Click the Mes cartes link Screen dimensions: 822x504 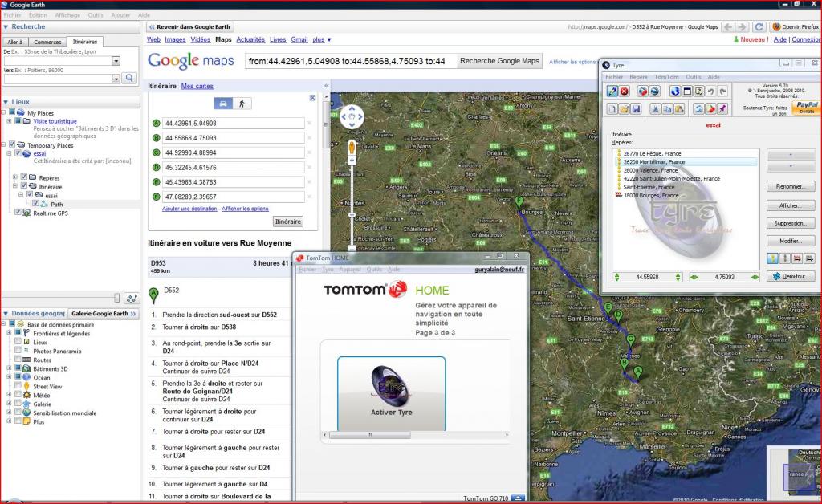pyautogui.click(x=197, y=86)
